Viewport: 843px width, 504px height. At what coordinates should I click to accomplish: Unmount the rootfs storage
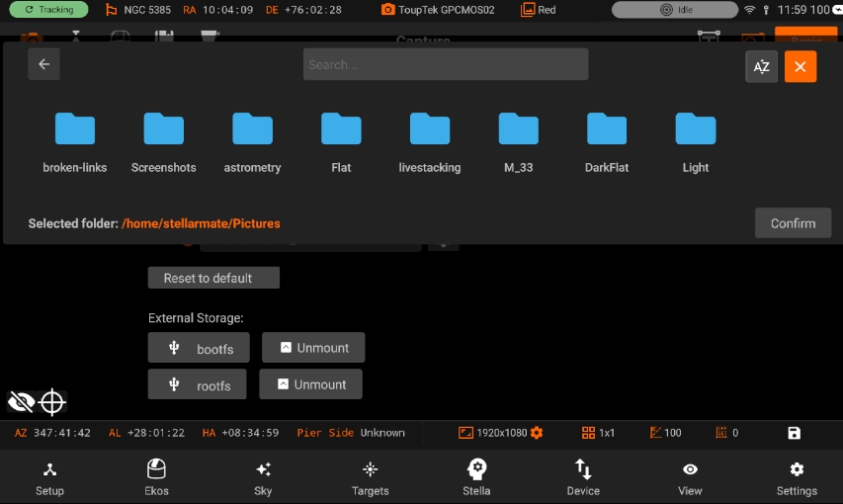(310, 384)
